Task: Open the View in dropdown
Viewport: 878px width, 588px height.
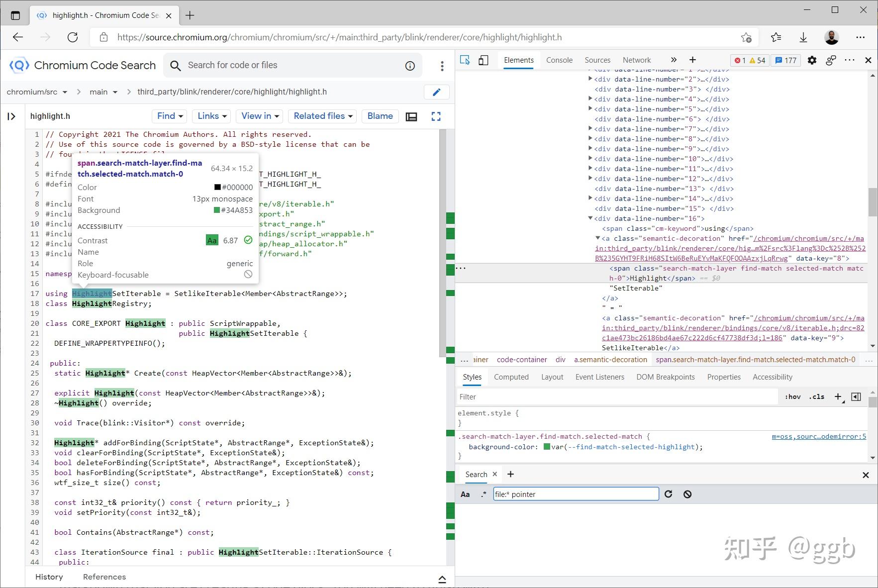Action: click(259, 116)
